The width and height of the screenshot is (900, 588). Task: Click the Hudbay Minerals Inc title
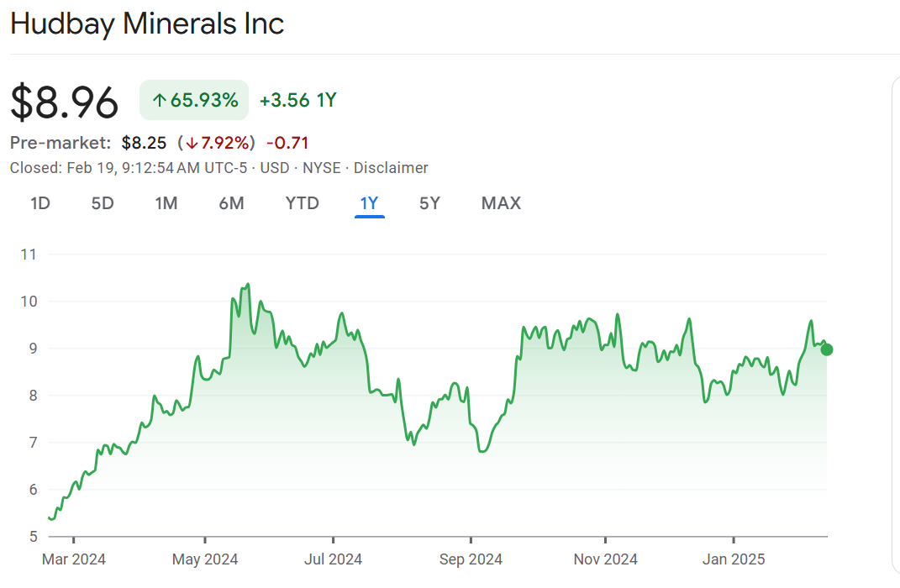[147, 24]
